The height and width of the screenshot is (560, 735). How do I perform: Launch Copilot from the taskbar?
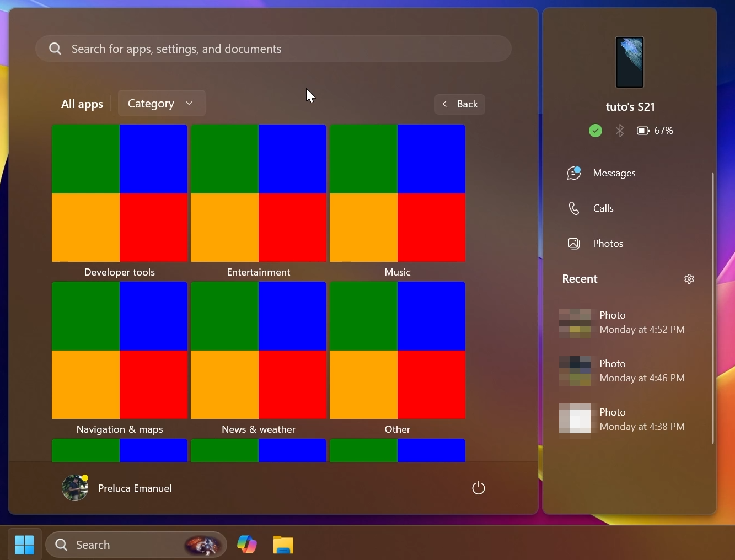[247, 545]
